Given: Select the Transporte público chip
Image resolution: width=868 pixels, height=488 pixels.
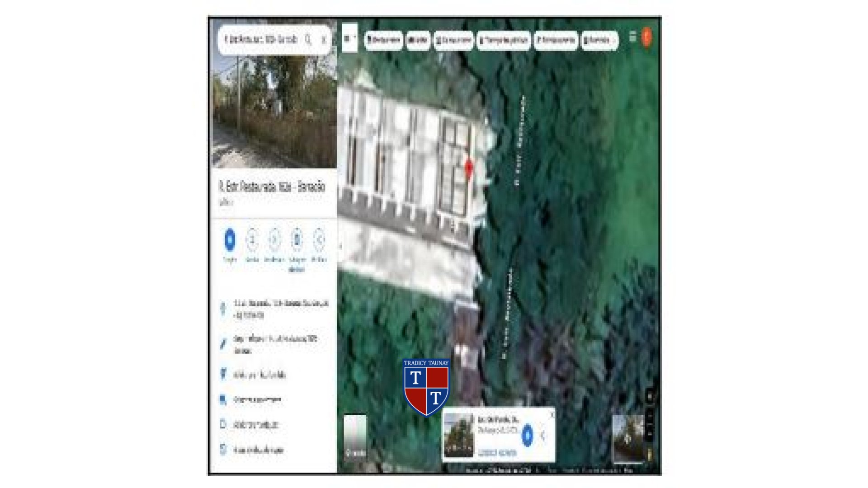Looking at the screenshot, I should [504, 40].
